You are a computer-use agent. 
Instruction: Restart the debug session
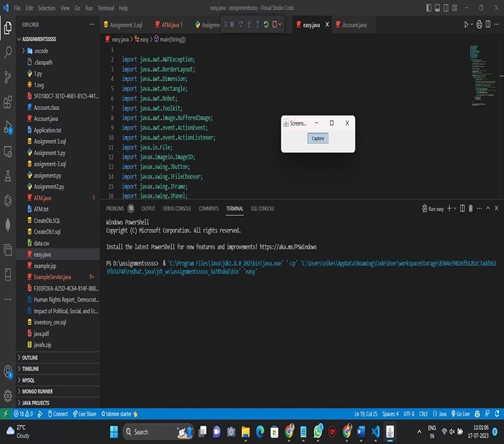tap(266, 25)
